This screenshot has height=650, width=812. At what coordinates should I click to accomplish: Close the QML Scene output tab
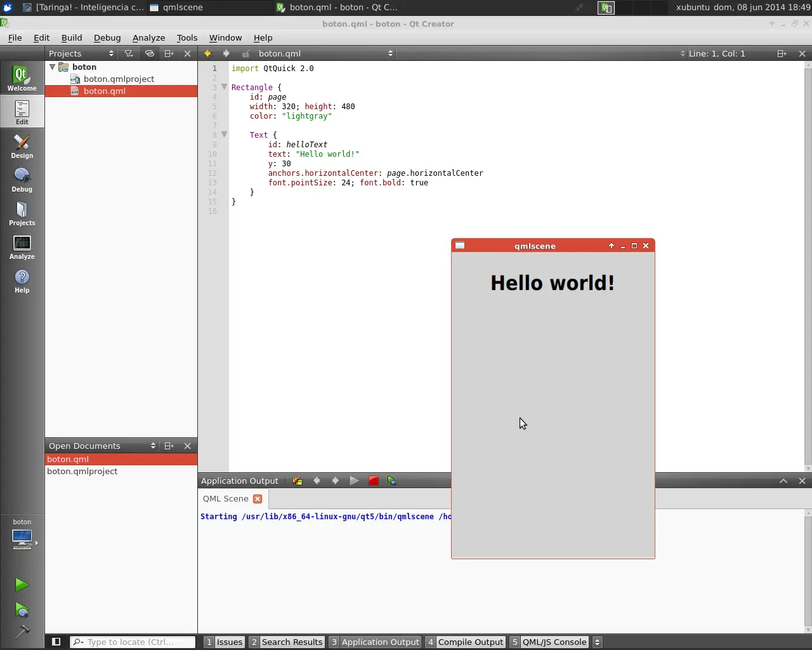[258, 499]
